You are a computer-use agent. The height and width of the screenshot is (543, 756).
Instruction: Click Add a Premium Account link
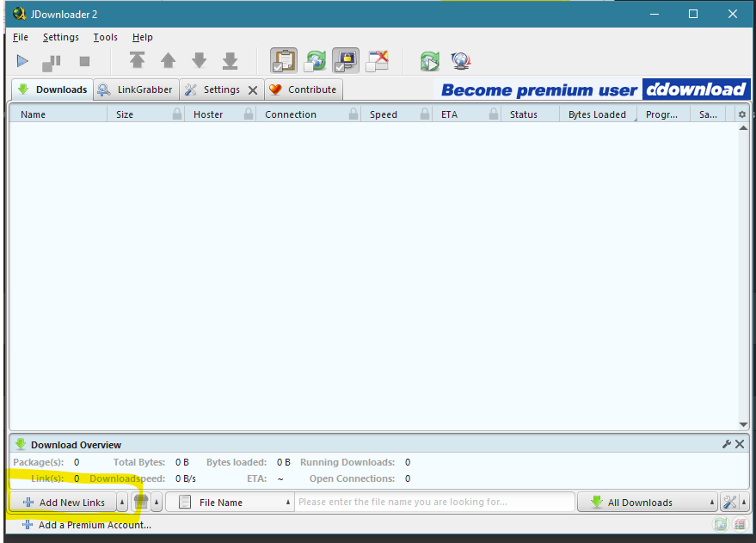[87, 525]
